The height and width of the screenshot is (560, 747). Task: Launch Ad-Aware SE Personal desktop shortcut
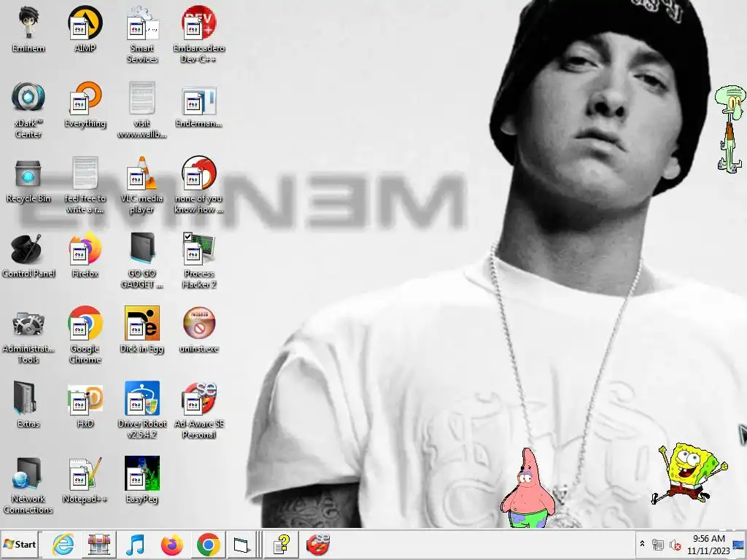[199, 411]
